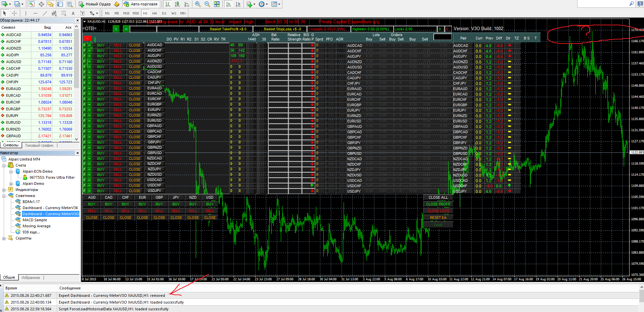Expand the Alpari-Demo tree node
This screenshot has width=644, height=312.
(11, 183)
